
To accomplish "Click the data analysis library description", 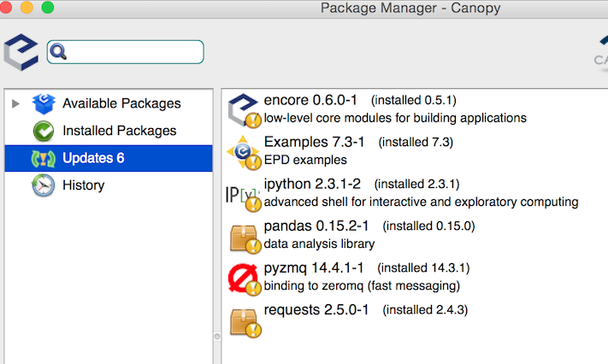I will tap(319, 244).
